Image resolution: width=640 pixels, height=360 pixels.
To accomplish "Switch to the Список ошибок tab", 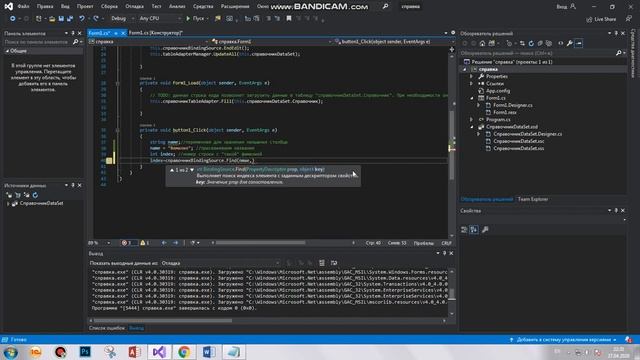I will click(107, 328).
